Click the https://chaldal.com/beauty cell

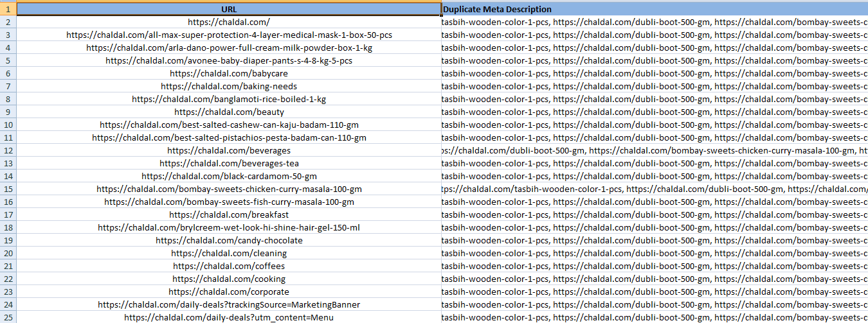[x=229, y=112]
